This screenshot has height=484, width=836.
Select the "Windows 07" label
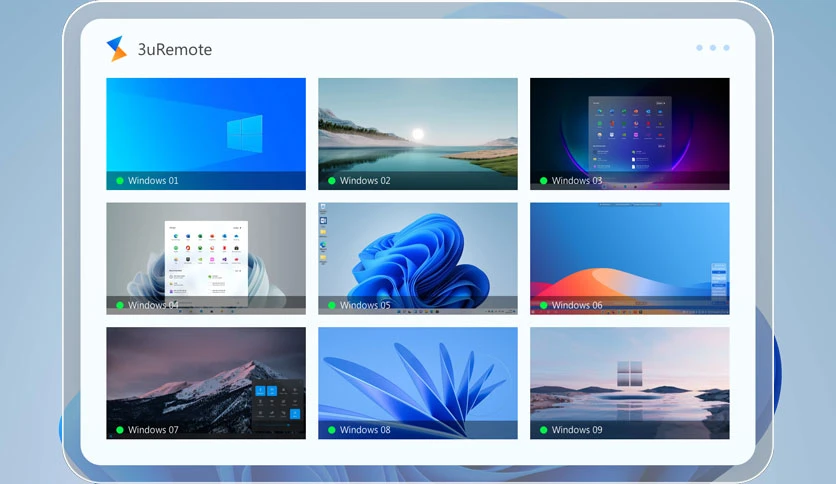pos(153,430)
